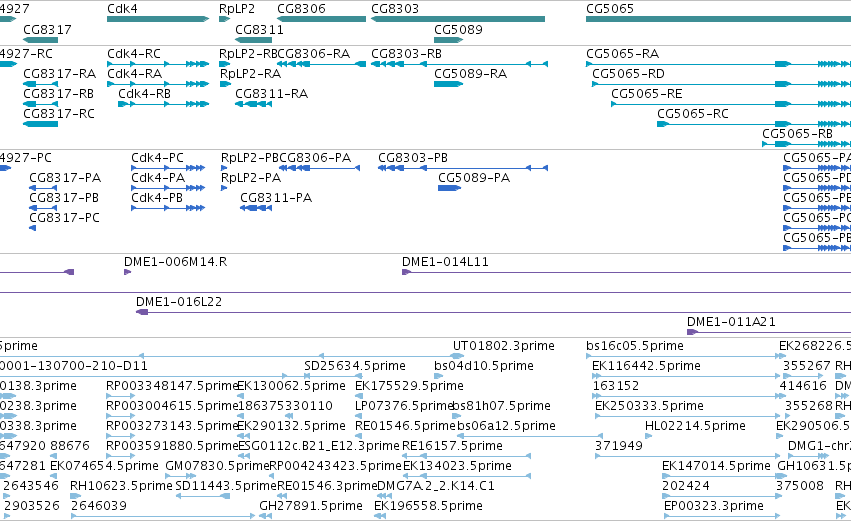The height and width of the screenshot is (521, 851).
Task: Select the Cdk4-PA protein label
Action: tap(158, 178)
